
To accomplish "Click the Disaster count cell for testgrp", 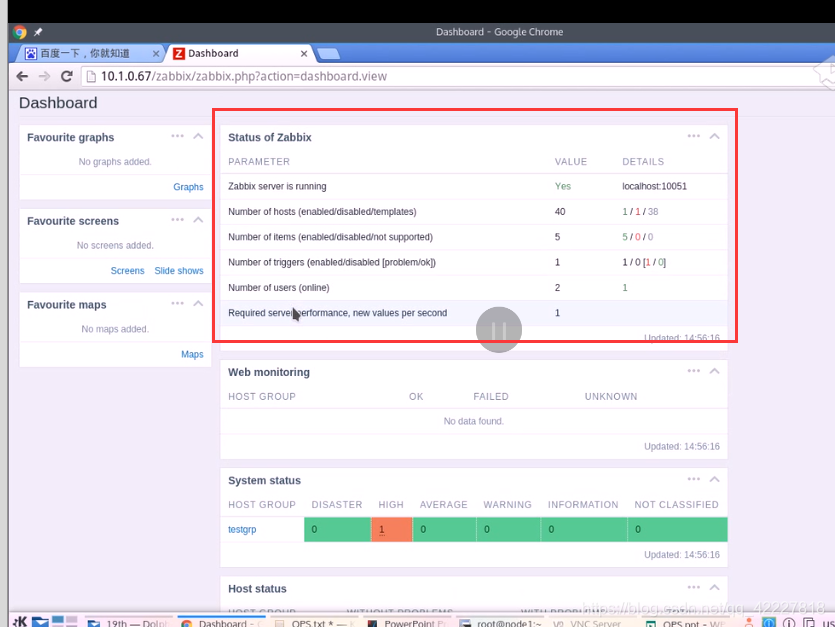I will click(338, 530).
